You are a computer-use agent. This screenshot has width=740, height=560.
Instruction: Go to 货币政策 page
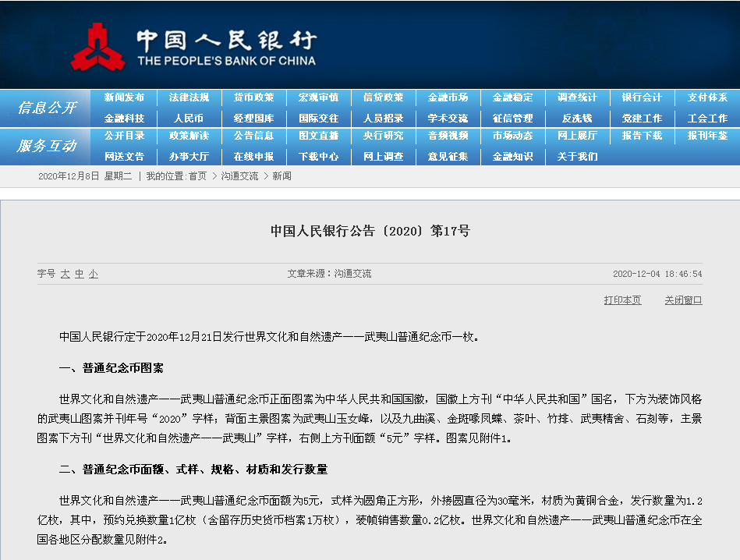(x=253, y=97)
